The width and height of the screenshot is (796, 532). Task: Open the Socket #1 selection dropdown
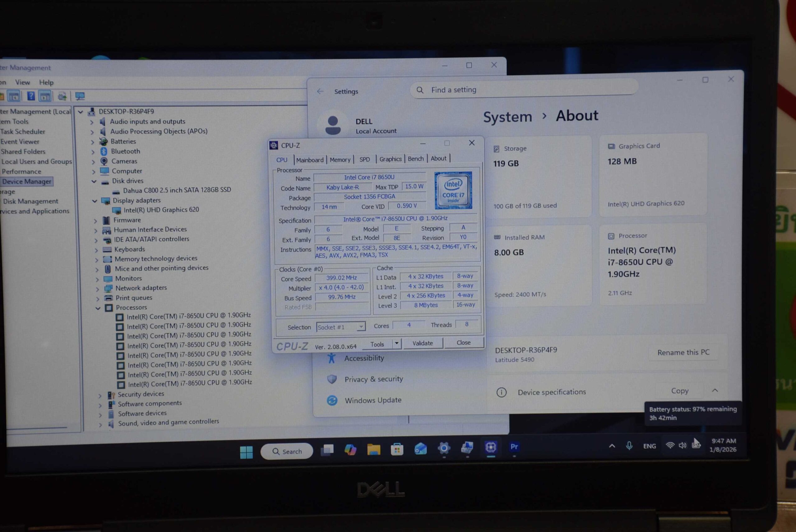click(361, 327)
